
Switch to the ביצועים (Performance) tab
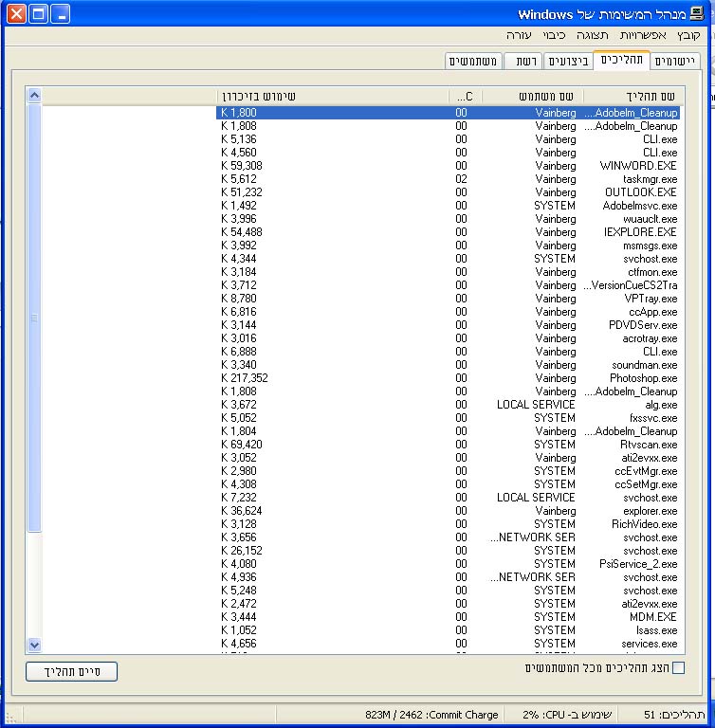click(568, 61)
